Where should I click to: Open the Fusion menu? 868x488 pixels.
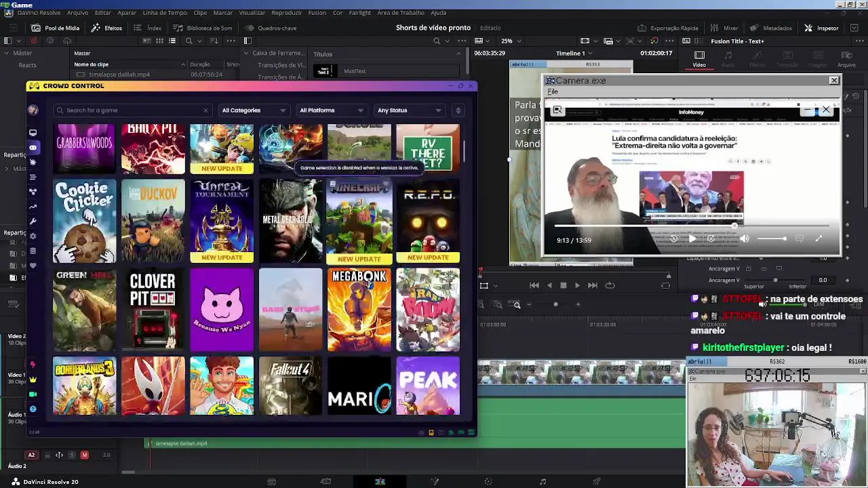coord(317,13)
